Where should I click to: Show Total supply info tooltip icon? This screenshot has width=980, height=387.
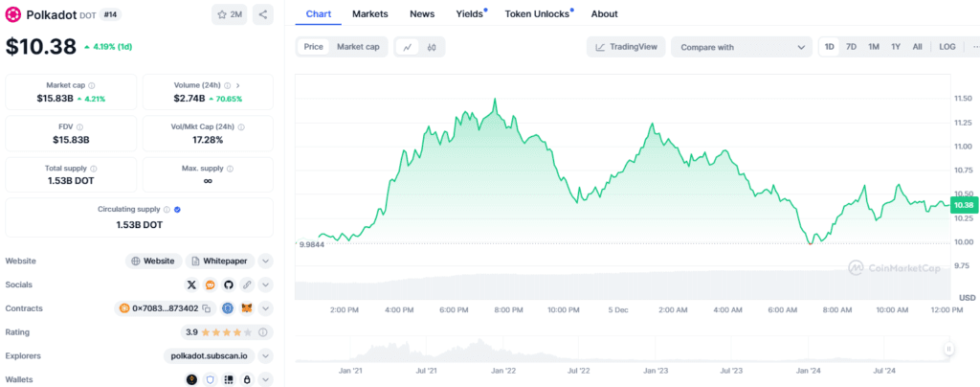tap(94, 169)
